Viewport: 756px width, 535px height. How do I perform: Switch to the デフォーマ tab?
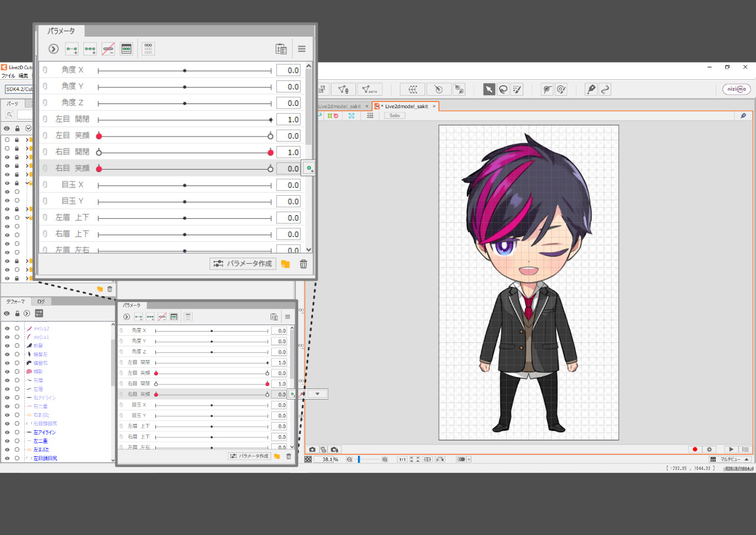[15, 301]
